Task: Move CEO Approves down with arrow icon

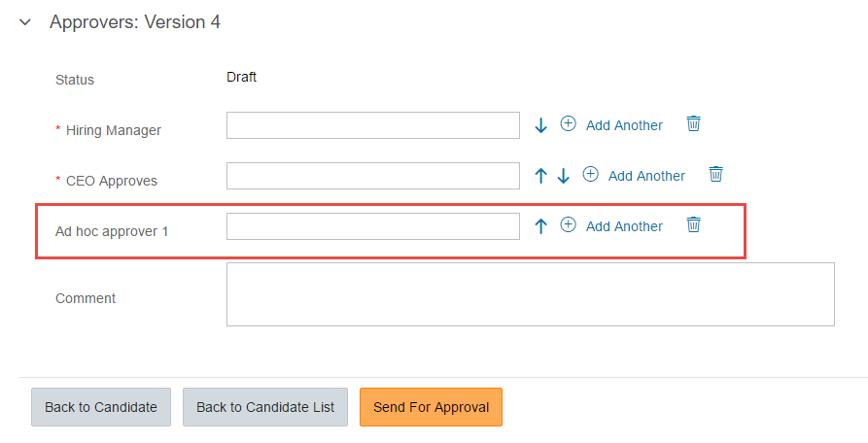Action: pyautogui.click(x=563, y=176)
